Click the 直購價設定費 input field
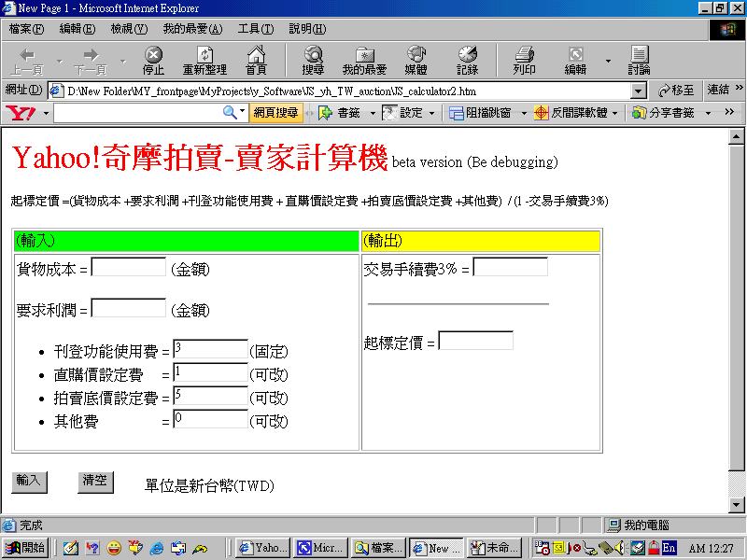747x560 pixels. click(211, 371)
